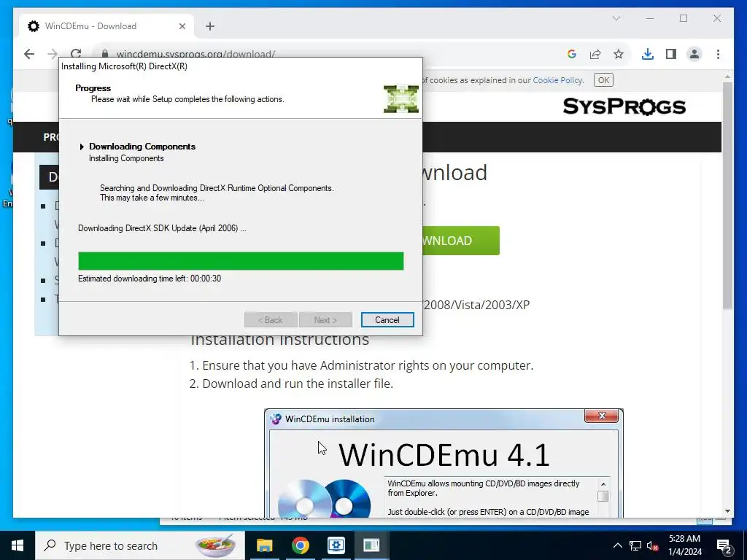
Task: Click the network tray icon
Action: pyautogui.click(x=635, y=545)
